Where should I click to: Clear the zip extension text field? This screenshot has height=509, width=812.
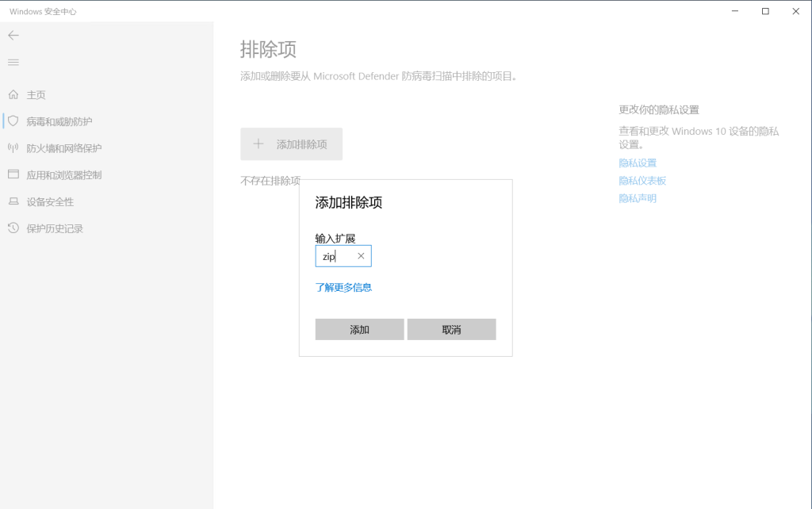[x=361, y=256]
